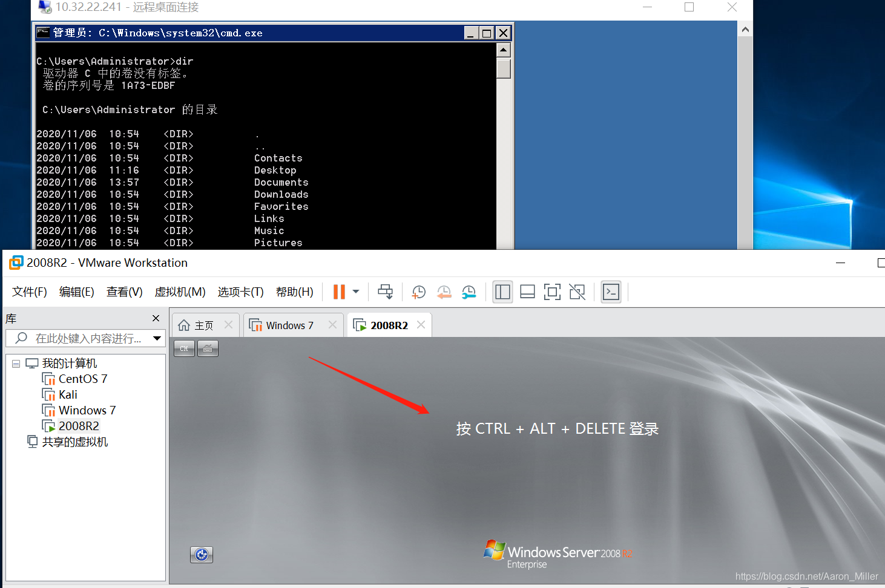Open Ease of Access button on login screen

202,554
